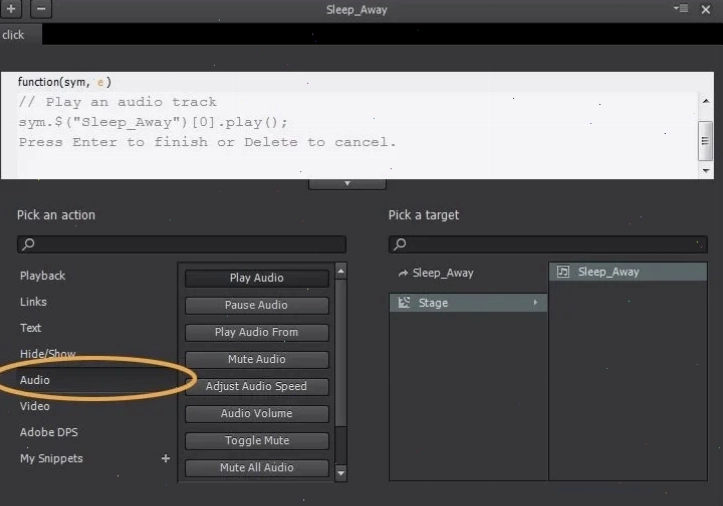Click the Toggle Mute button
This screenshot has width=723, height=506.
tap(257, 441)
